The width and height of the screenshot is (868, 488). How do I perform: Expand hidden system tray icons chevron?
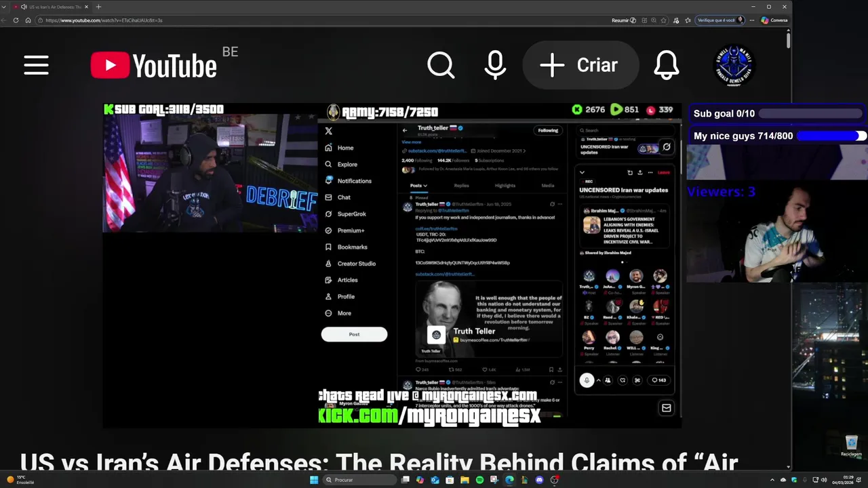[772, 480]
